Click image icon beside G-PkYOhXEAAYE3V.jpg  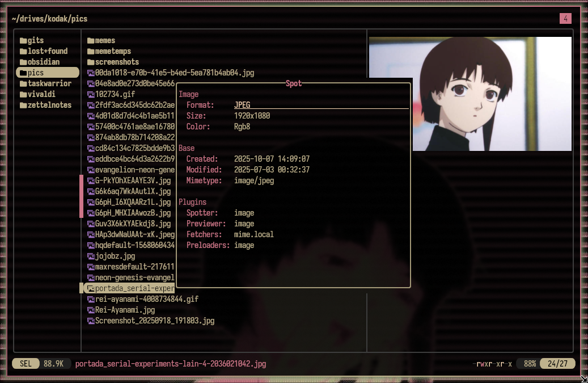point(91,181)
